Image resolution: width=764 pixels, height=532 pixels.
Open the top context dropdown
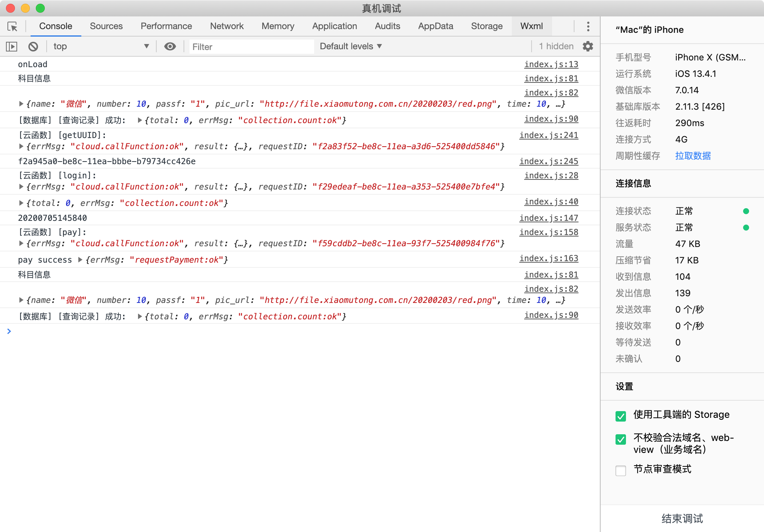(x=101, y=46)
